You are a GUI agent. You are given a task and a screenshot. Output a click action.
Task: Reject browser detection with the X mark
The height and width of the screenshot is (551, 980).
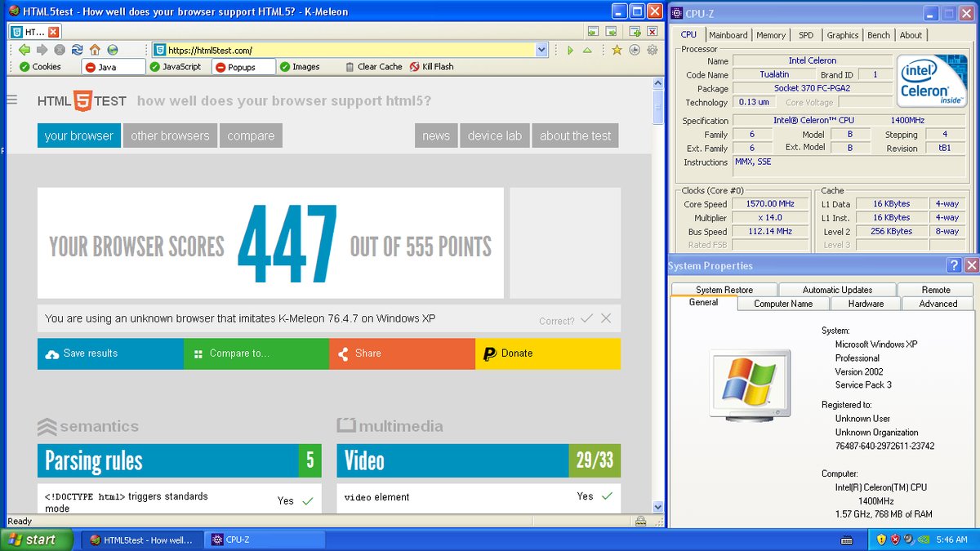pos(606,318)
